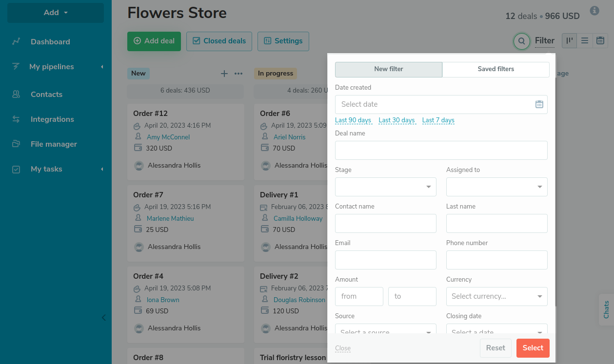Click the search magnifier icon
The image size is (614, 364).
point(521,41)
